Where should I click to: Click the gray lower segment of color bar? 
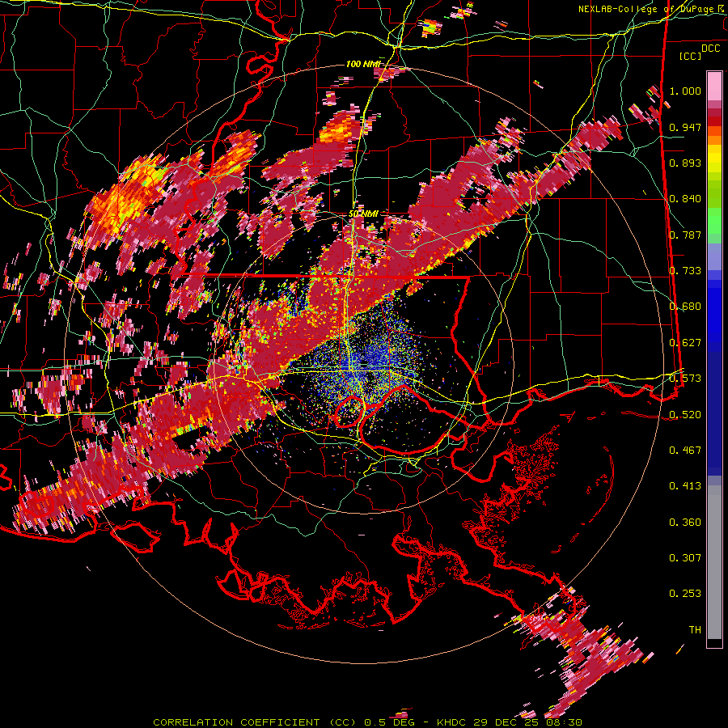click(x=714, y=562)
